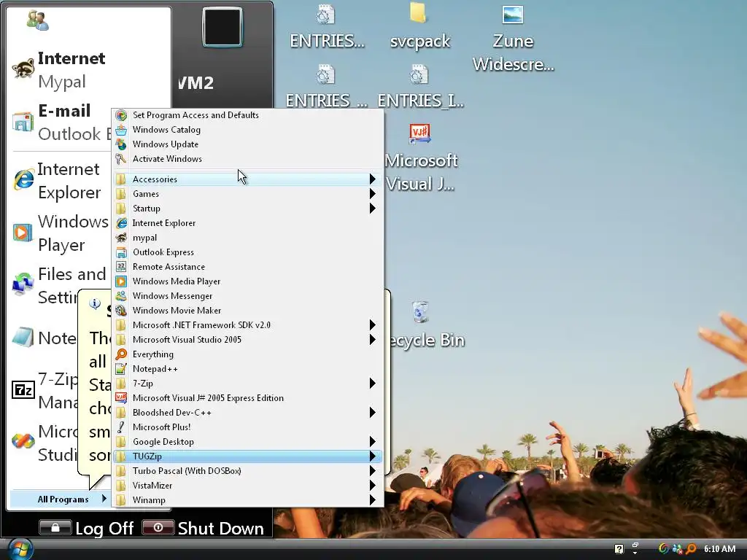Click the Everything magnifier tray icon
This screenshot has width=747, height=560.
692,549
